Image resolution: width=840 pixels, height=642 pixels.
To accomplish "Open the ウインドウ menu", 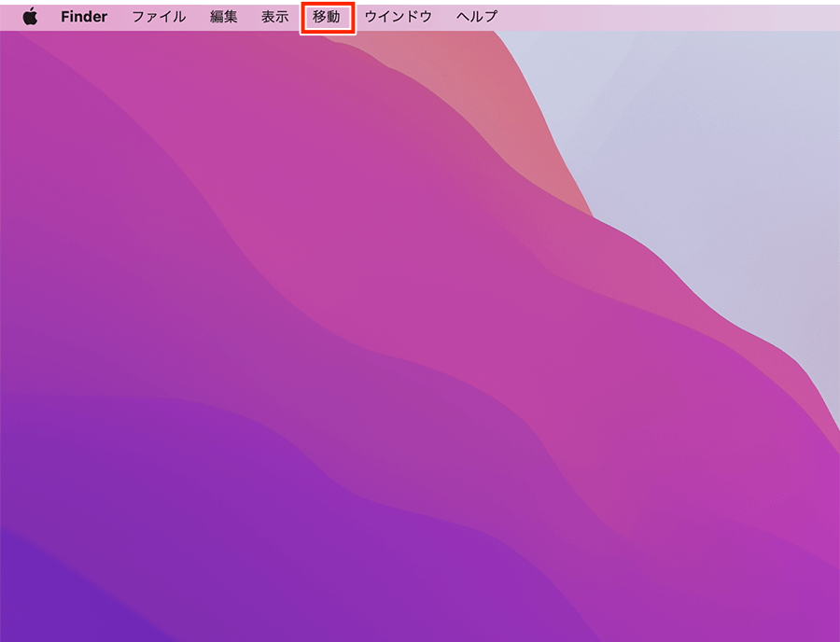I will [398, 17].
